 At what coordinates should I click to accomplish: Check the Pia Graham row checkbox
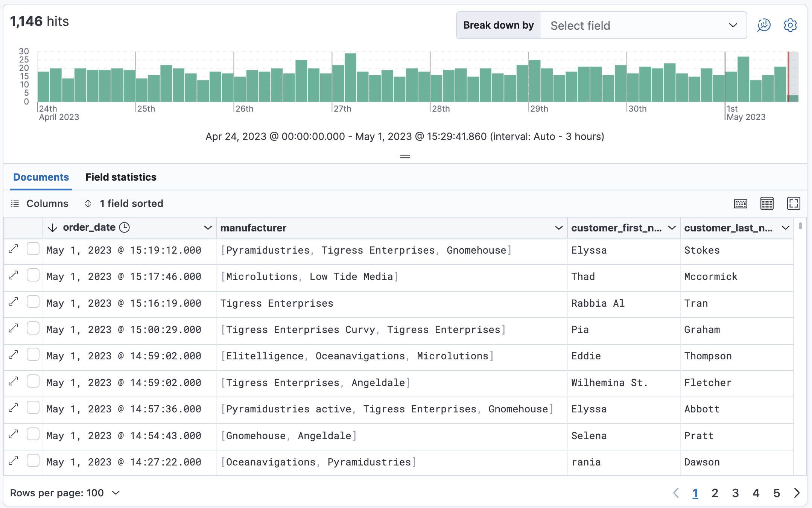click(33, 329)
